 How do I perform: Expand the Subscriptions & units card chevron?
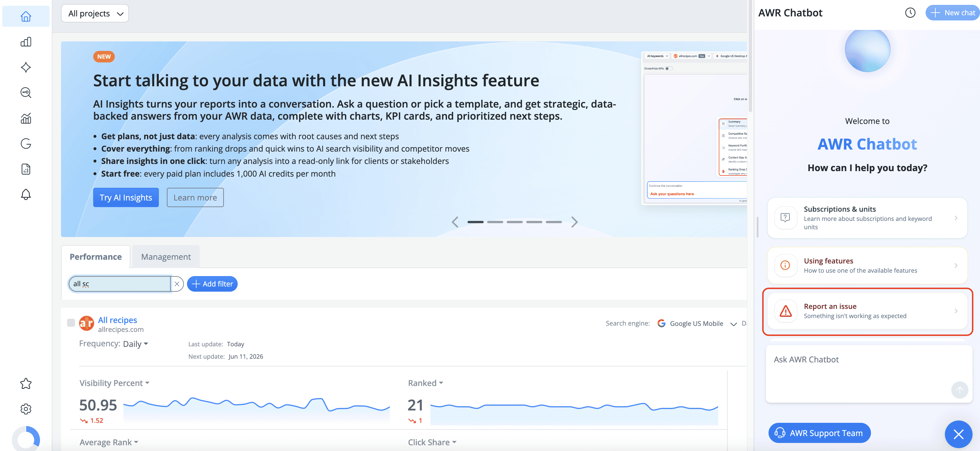pos(956,218)
